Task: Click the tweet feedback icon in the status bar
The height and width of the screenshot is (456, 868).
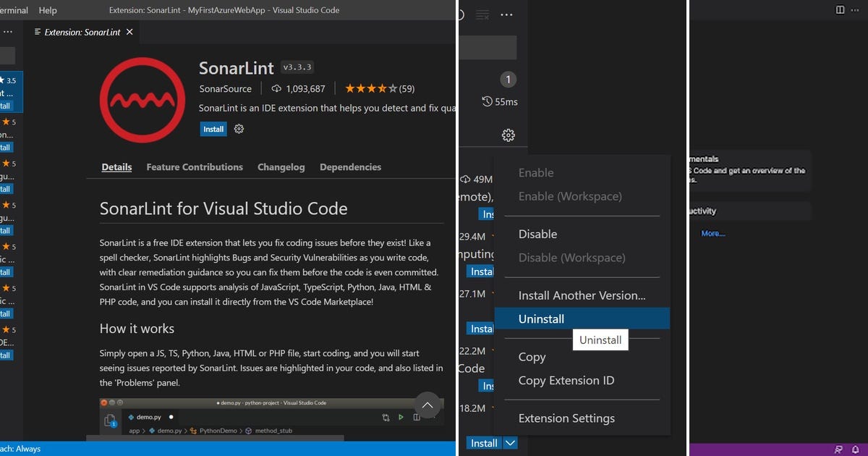Action: 838,449
